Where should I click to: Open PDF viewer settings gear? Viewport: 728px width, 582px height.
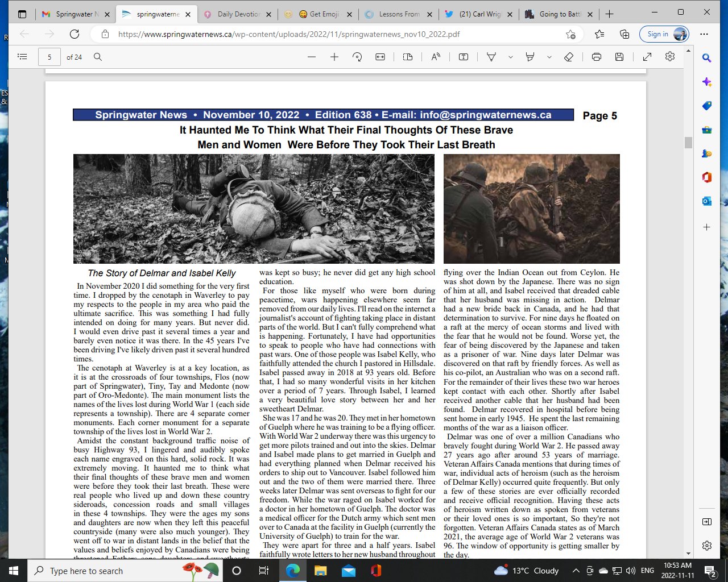click(670, 57)
